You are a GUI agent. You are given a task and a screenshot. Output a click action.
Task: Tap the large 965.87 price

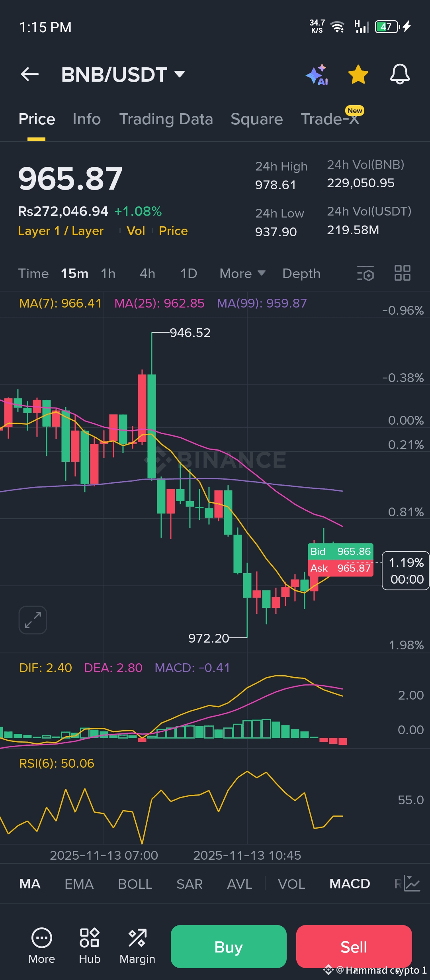point(70,178)
